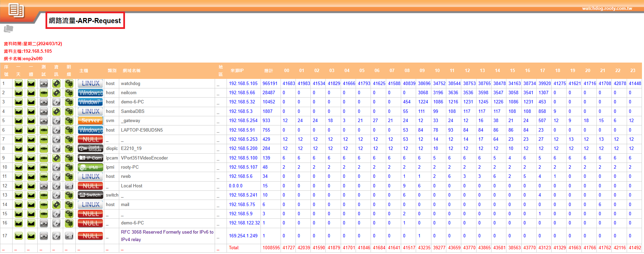Viewport: 644px width, 254px height.
Task: Open info icon for SambaDBS row
Action: (56, 112)
